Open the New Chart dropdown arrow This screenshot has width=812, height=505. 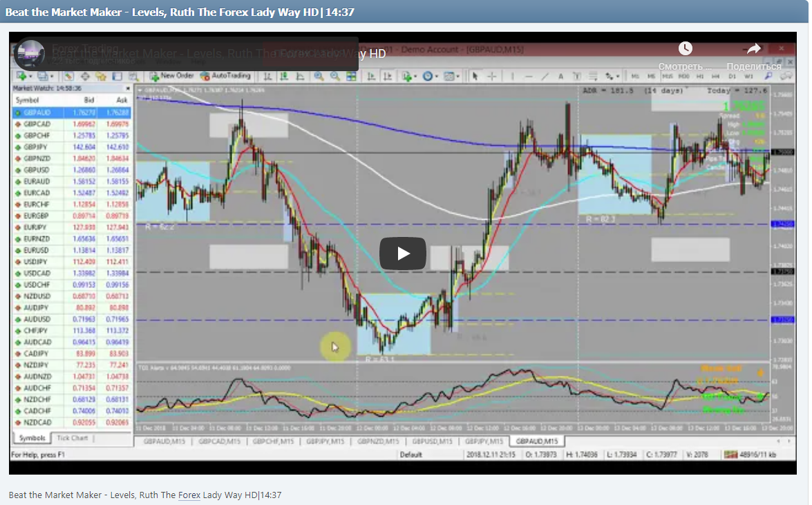pos(30,77)
